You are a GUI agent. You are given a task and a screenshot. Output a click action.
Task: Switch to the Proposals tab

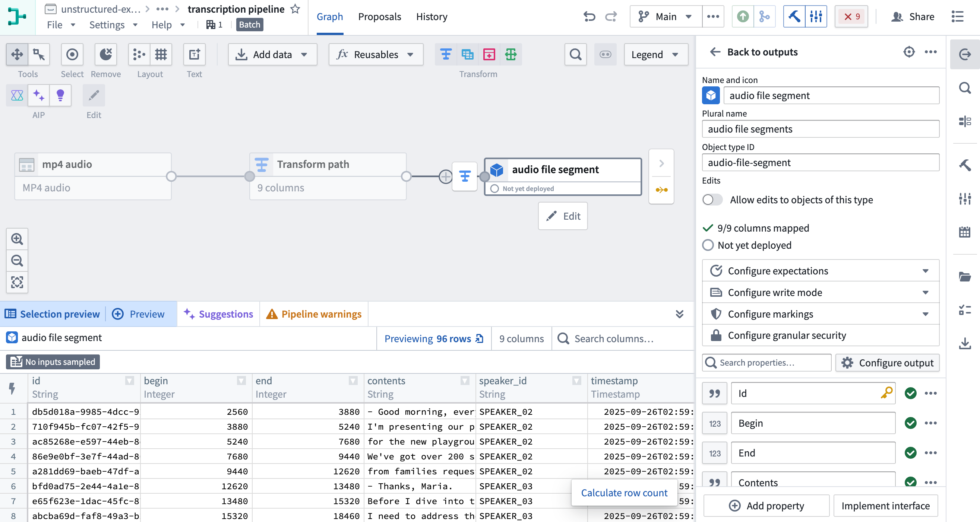[379, 17]
